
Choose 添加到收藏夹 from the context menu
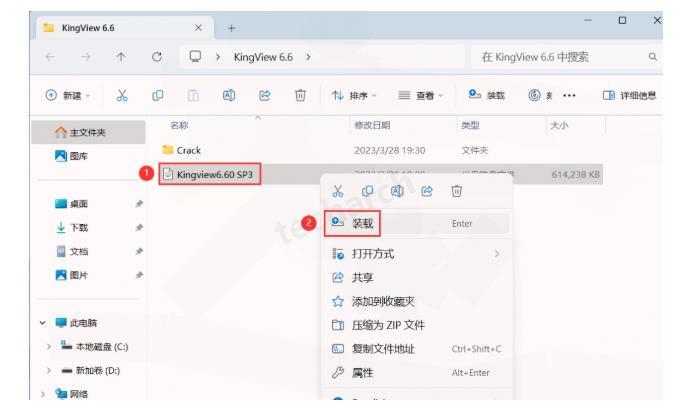[x=417, y=301]
